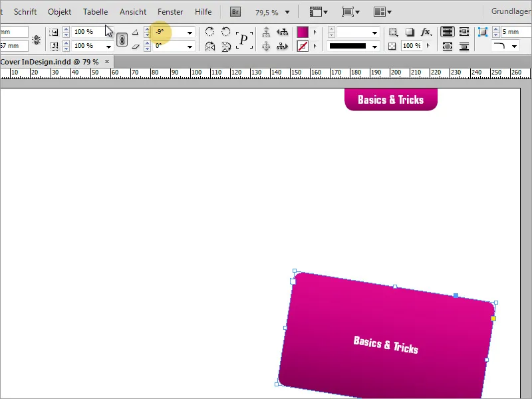Screen dimensions: 532x399
Task: Open the Schrift menu
Action: (x=25, y=12)
